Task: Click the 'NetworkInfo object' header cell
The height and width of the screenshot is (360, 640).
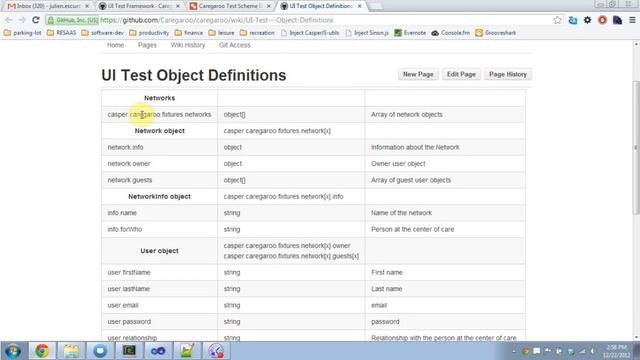Action: (160, 196)
